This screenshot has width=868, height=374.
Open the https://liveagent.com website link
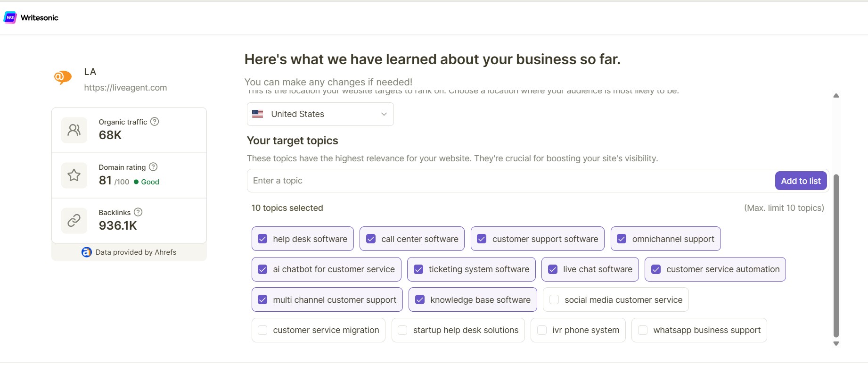[125, 87]
